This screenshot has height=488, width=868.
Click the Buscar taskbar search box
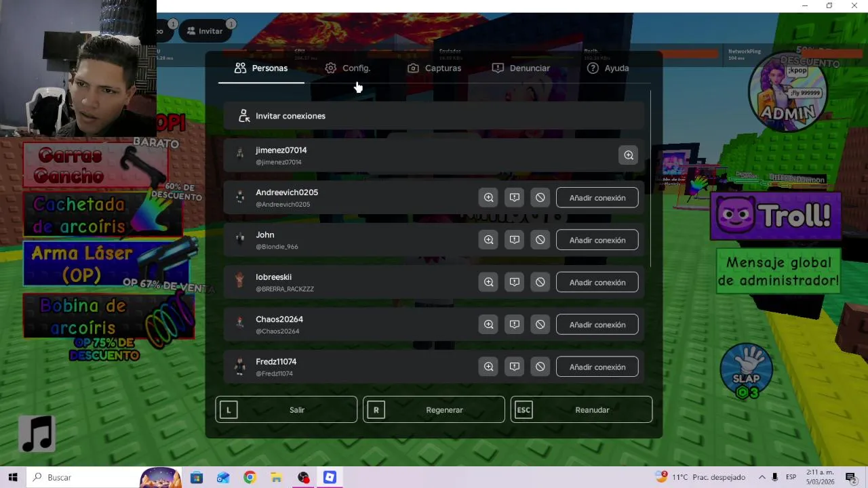[x=82, y=477]
